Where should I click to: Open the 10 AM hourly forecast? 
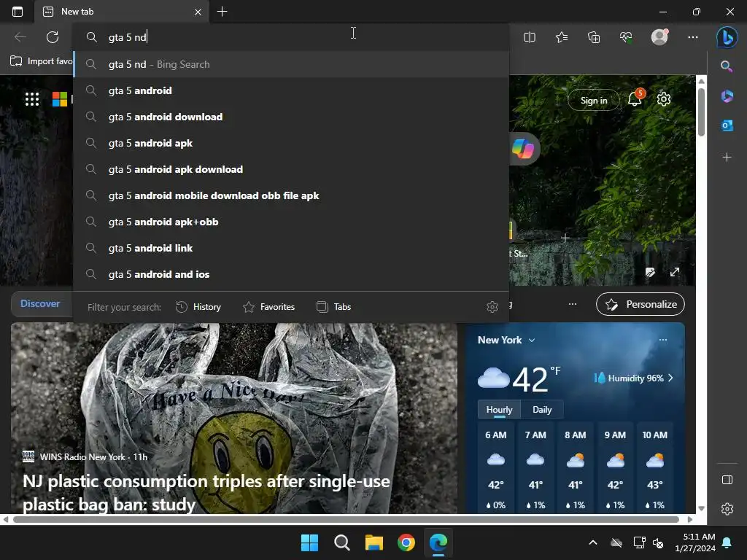coord(655,469)
